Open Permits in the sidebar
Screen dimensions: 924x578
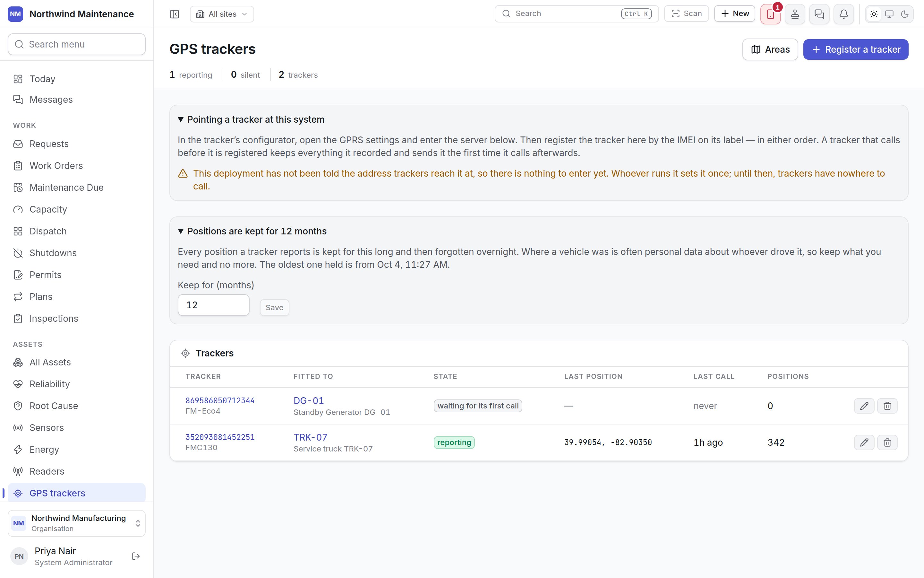pyautogui.click(x=77, y=275)
